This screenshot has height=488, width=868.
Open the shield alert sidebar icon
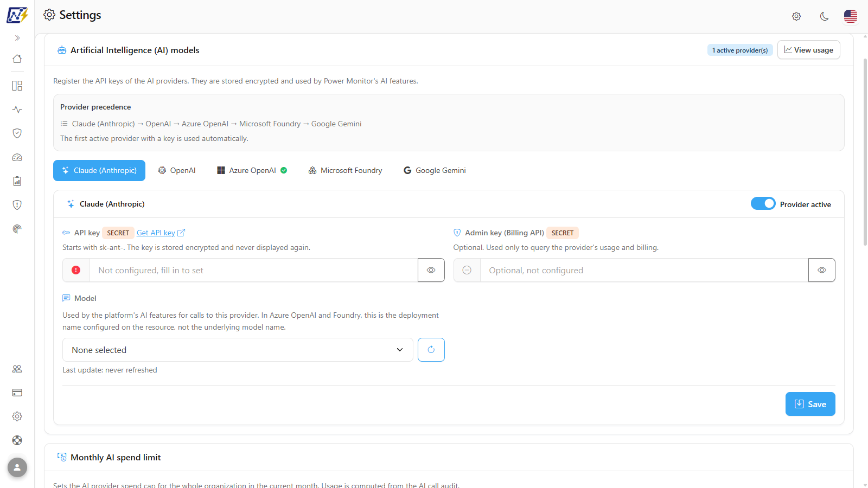[17, 205]
